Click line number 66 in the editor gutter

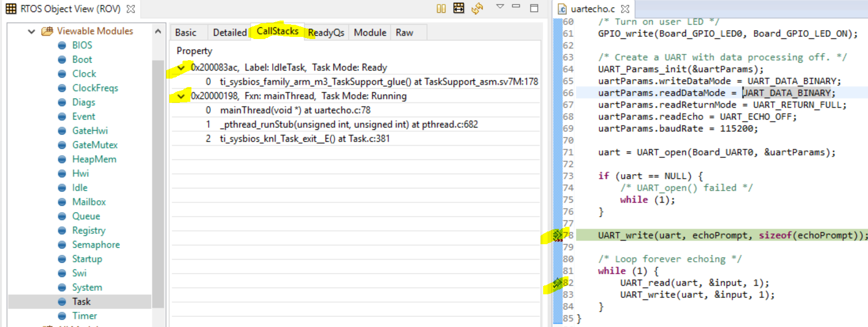(x=568, y=93)
